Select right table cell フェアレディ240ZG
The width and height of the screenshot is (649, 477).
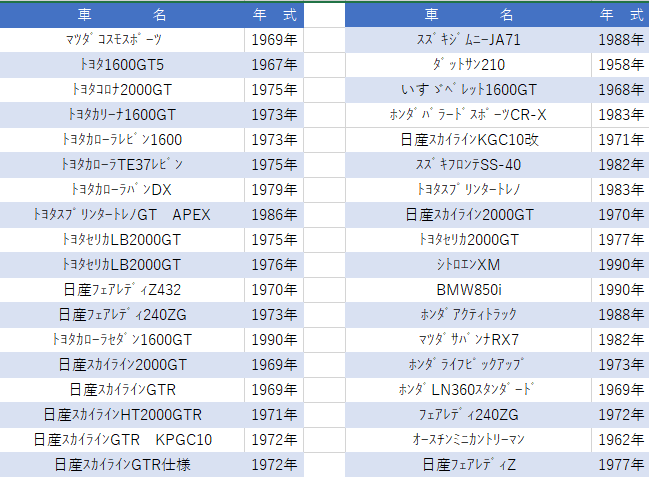click(468, 414)
